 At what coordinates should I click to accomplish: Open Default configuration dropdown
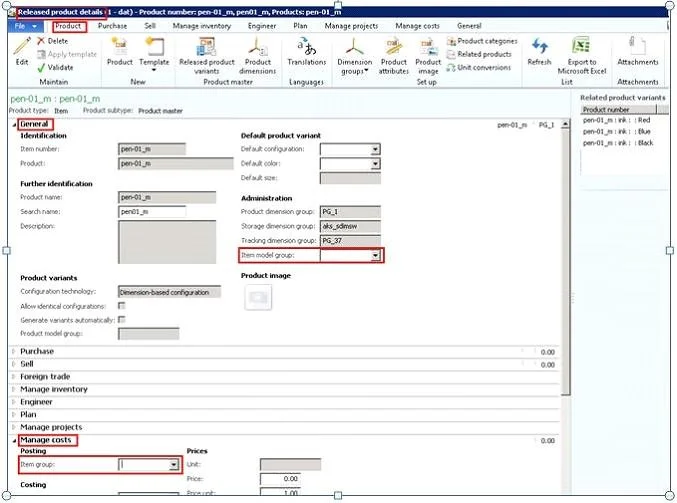click(x=375, y=149)
